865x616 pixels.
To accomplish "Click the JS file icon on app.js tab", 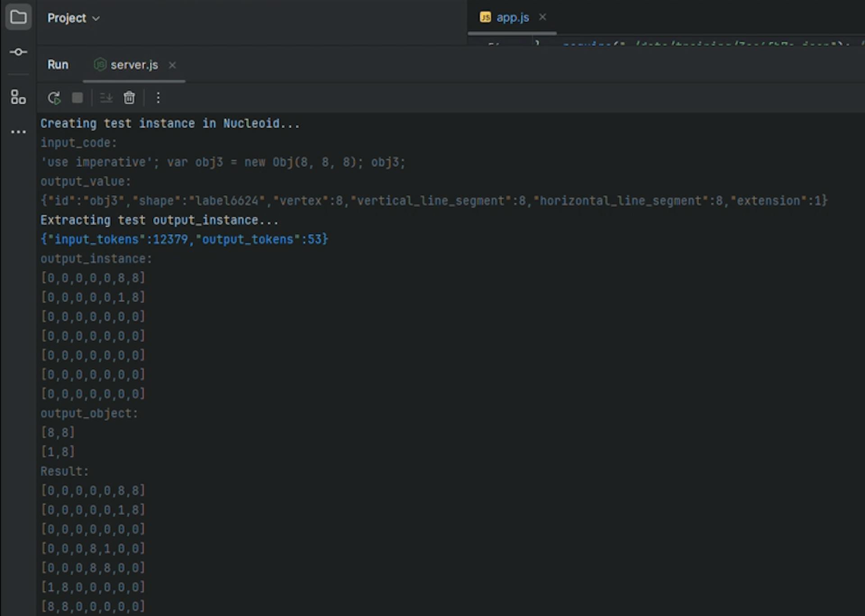I will (485, 18).
